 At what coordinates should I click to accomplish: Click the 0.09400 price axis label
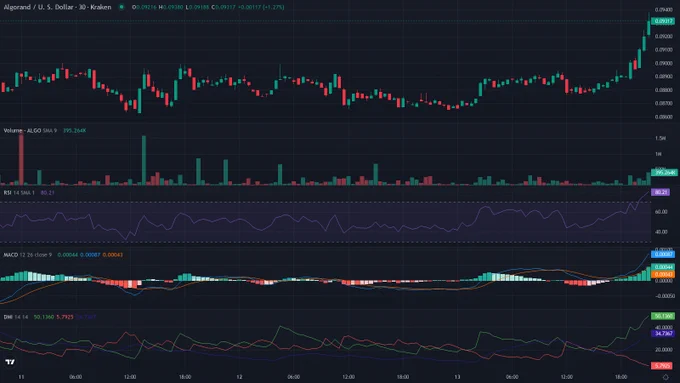(664, 10)
